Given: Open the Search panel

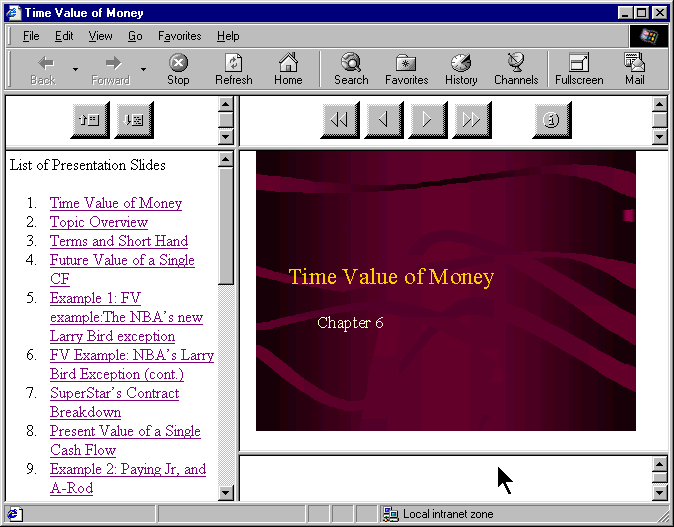Looking at the screenshot, I should coord(351,69).
